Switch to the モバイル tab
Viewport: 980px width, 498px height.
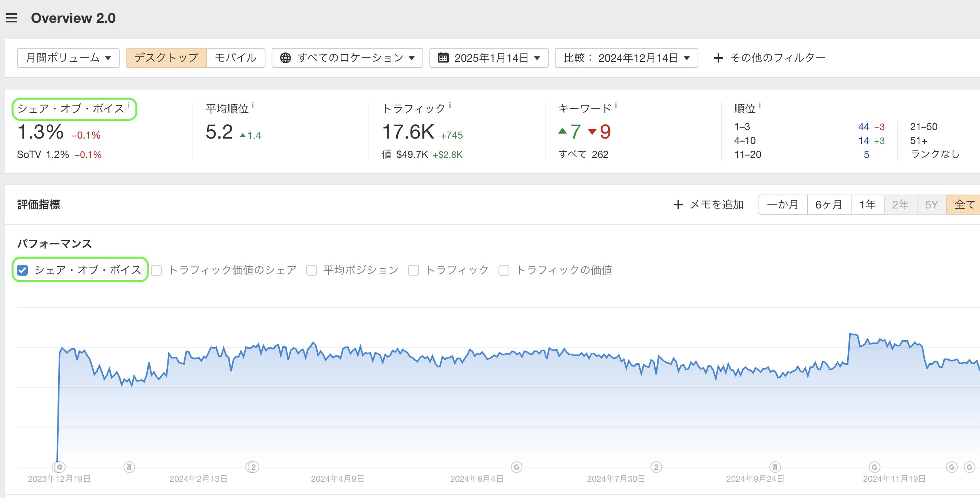click(236, 58)
